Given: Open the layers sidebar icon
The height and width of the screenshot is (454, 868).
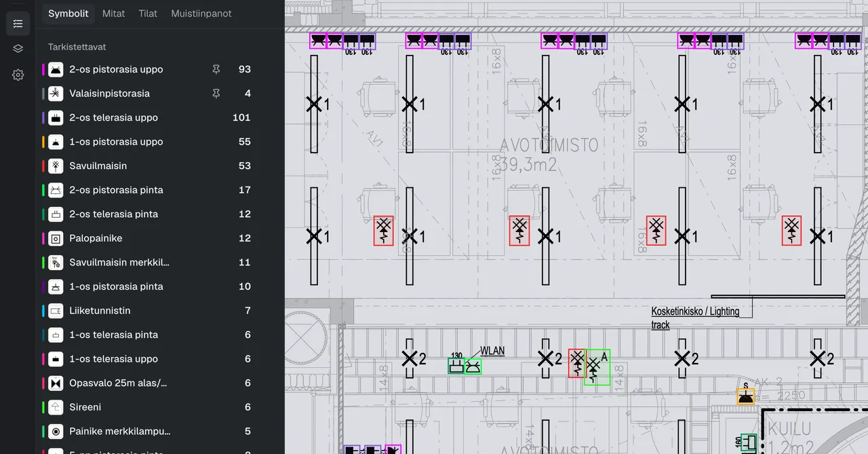Looking at the screenshot, I should 18,49.
